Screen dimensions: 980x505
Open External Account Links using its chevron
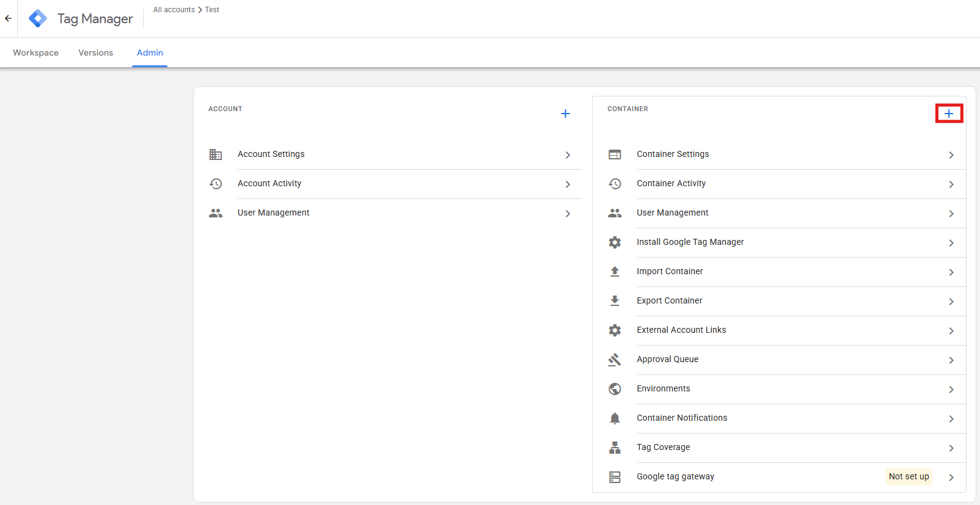click(951, 331)
